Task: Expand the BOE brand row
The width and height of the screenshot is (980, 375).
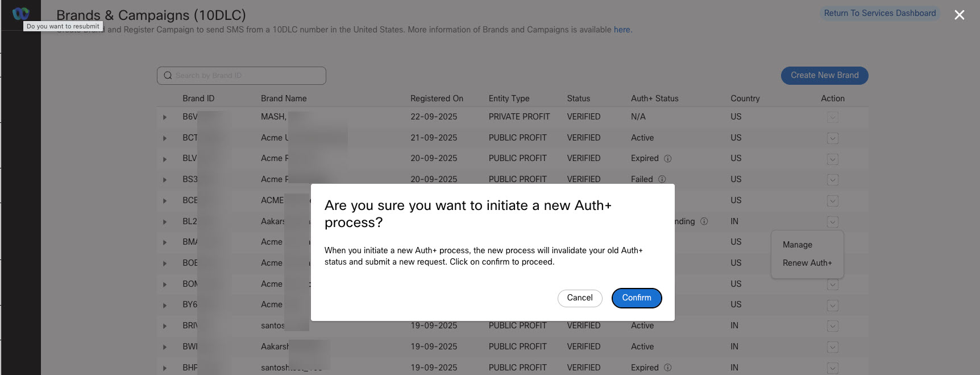Action: click(x=165, y=263)
